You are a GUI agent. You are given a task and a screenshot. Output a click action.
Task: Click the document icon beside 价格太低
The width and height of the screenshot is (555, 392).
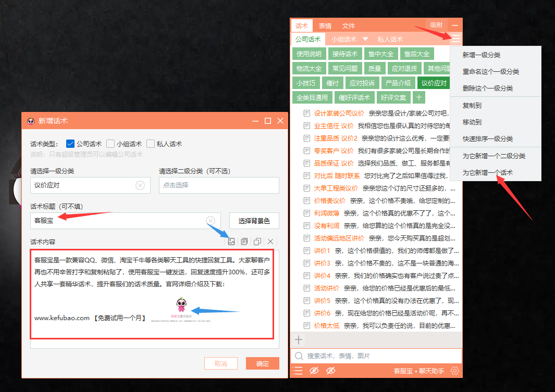coord(307,325)
